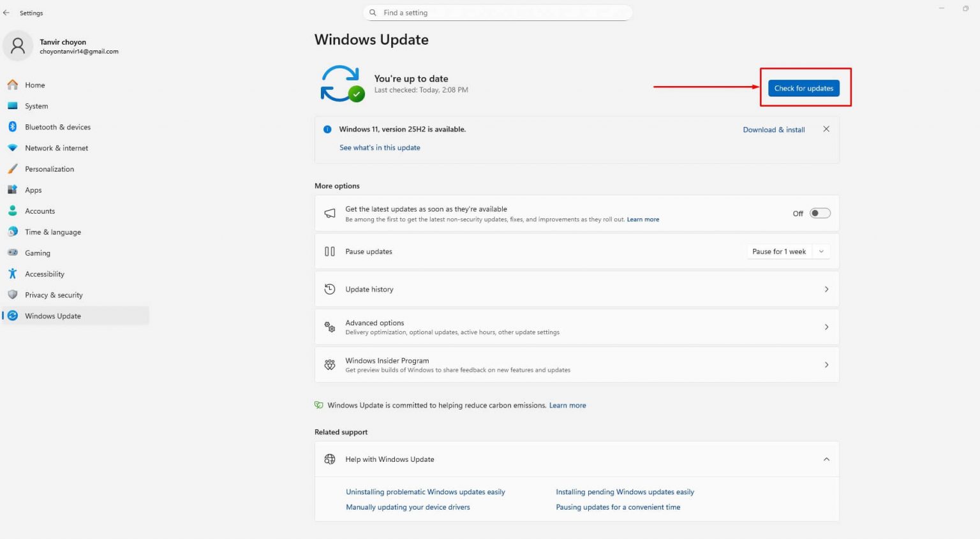The width and height of the screenshot is (980, 539).
Task: Click the More options section label
Action: pos(337,186)
